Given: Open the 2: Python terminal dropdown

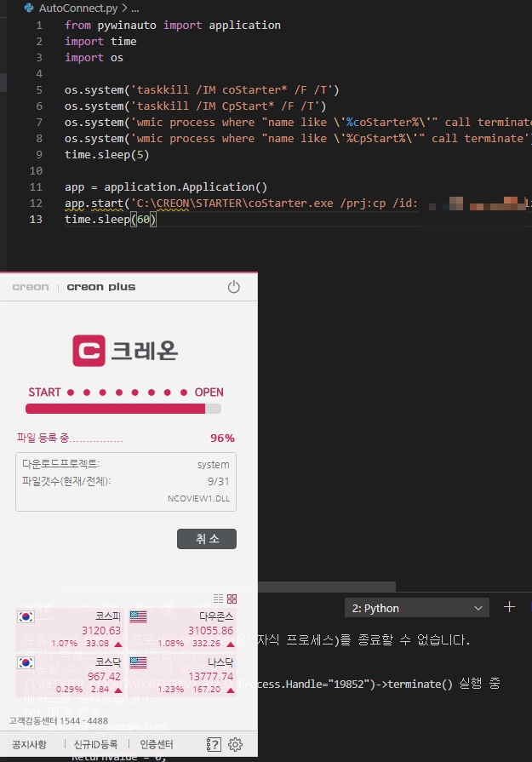Looking at the screenshot, I should point(417,608).
